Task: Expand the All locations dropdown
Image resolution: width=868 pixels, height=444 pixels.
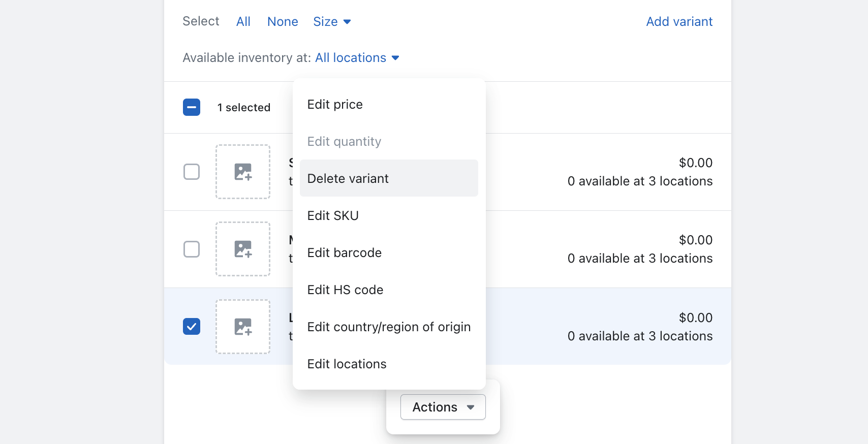Action: pyautogui.click(x=357, y=58)
